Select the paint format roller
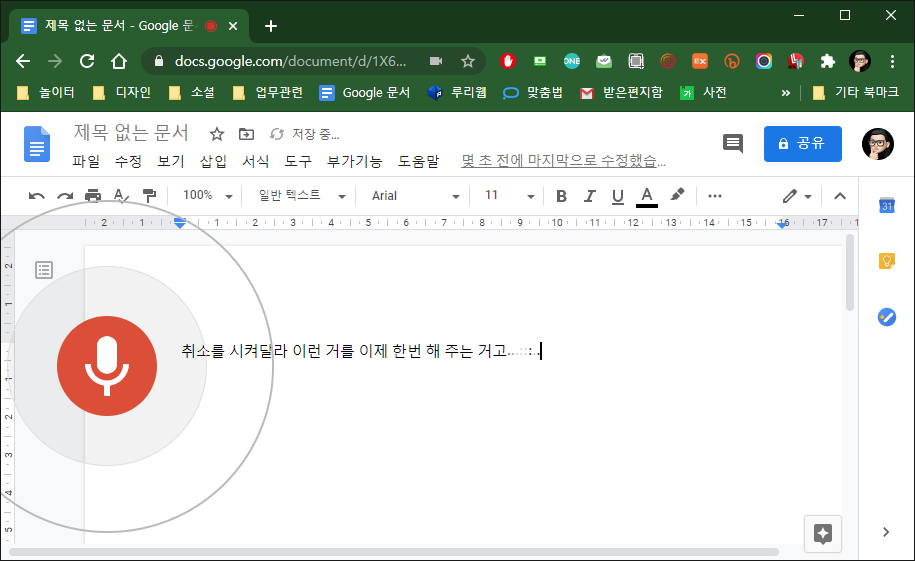The height and width of the screenshot is (561, 915). click(x=149, y=196)
